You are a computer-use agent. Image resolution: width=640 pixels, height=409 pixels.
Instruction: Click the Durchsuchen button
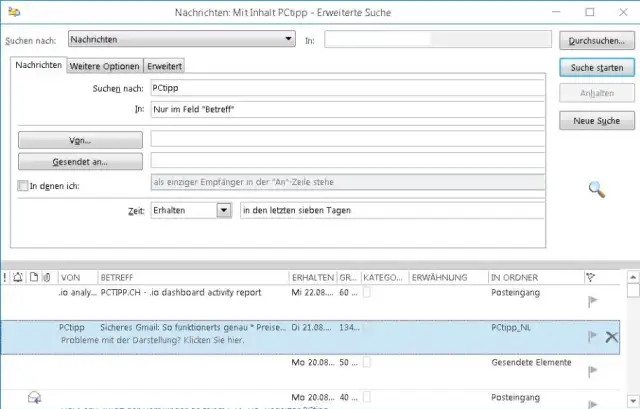tap(595, 41)
